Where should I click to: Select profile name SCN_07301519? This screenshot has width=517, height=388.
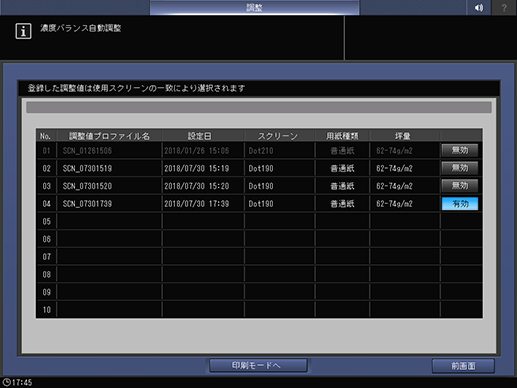[x=87, y=168]
